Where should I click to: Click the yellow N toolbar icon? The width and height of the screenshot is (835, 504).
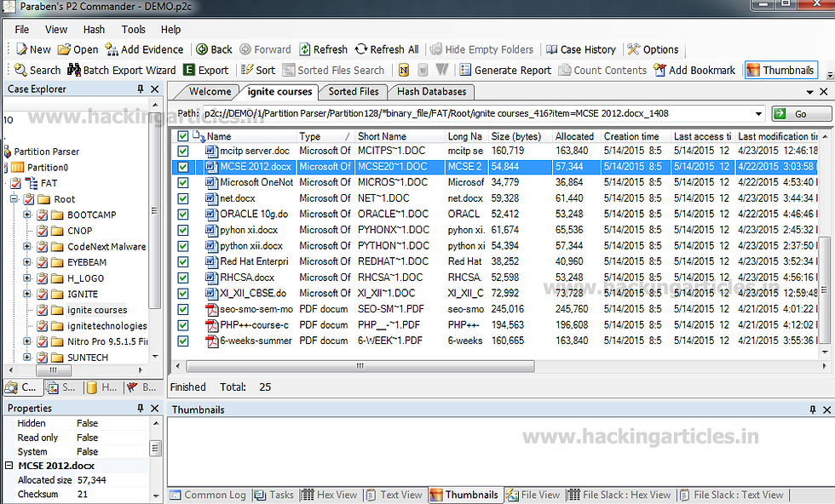(404, 71)
